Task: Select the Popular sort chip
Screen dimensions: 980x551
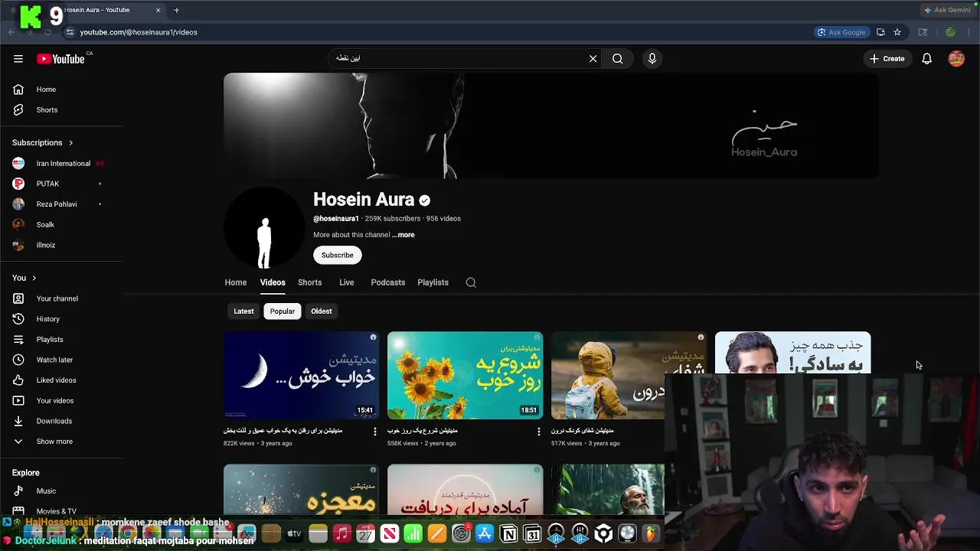Action: click(282, 311)
